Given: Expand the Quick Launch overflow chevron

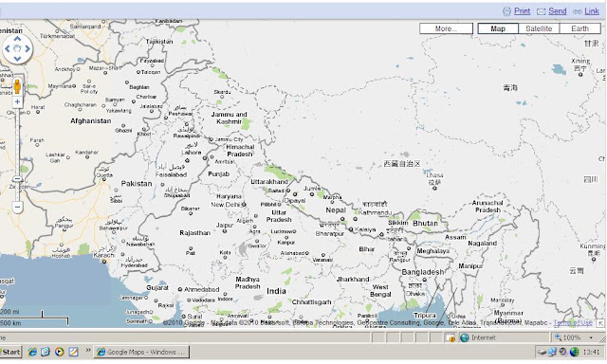Looking at the screenshot, I should (88, 350).
